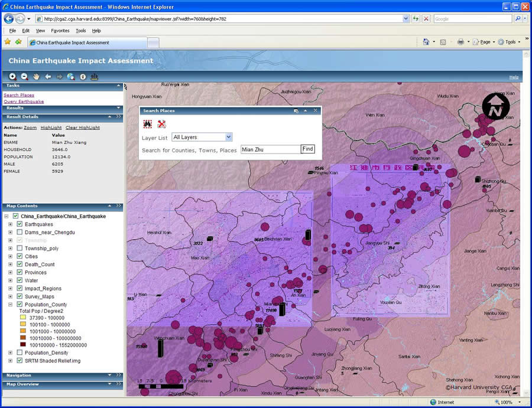Click the Zoom action link
532x408 pixels.
coord(30,128)
